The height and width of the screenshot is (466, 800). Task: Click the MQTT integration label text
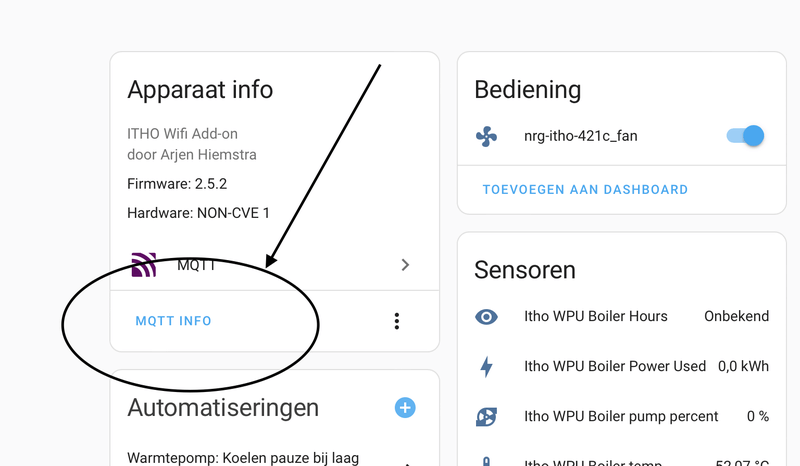pos(196,265)
